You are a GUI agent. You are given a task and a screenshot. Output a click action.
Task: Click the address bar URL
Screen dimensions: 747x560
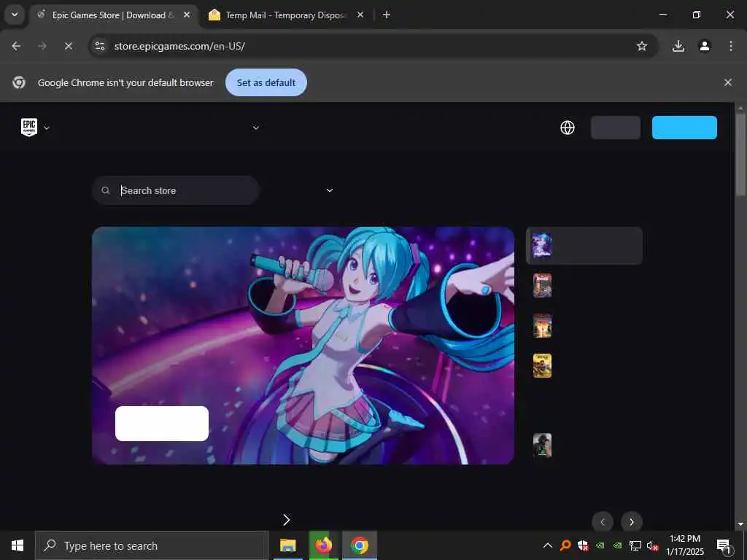pyautogui.click(x=179, y=46)
